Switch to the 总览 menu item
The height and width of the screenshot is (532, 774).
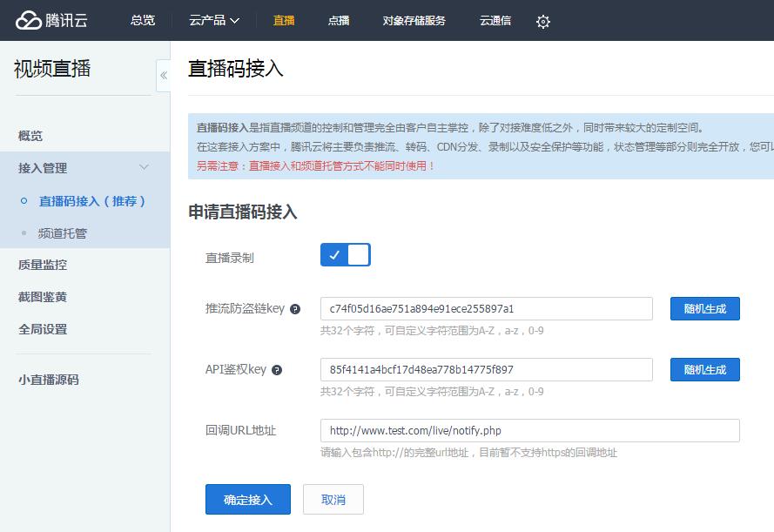coord(142,19)
